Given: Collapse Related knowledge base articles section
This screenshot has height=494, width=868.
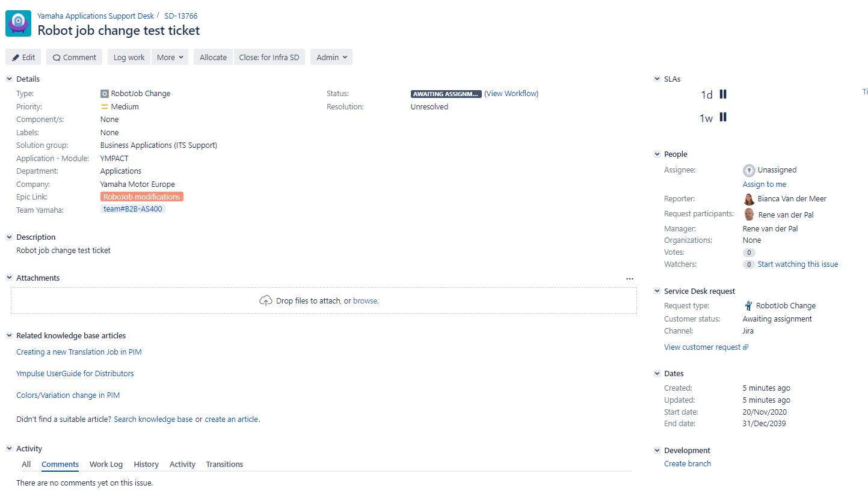Looking at the screenshot, I should click(x=9, y=335).
